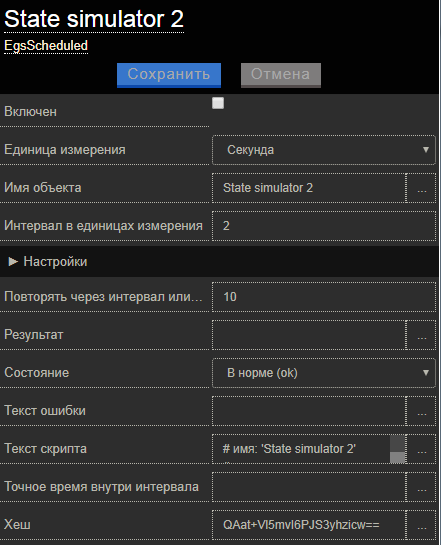Screen dimensions: 441x545
Task: Click into the Имя объекта text field
Action: (309, 188)
